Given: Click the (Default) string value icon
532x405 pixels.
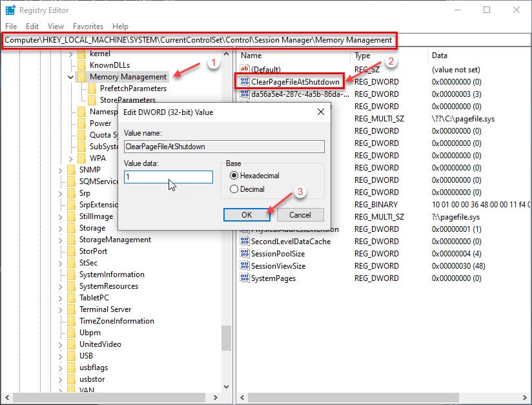Looking at the screenshot, I should (x=244, y=69).
